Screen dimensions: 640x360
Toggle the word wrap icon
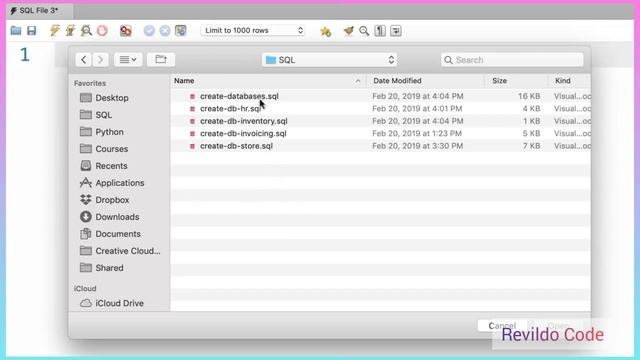click(x=396, y=31)
